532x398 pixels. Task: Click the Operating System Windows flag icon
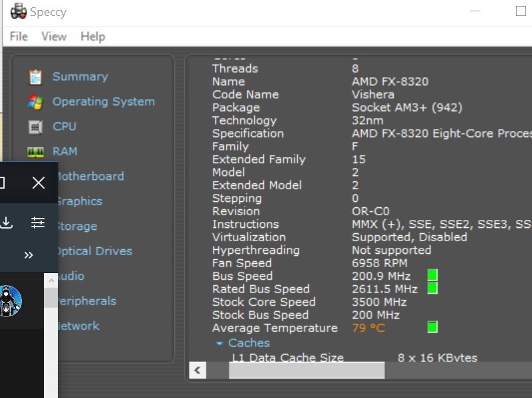tap(35, 102)
